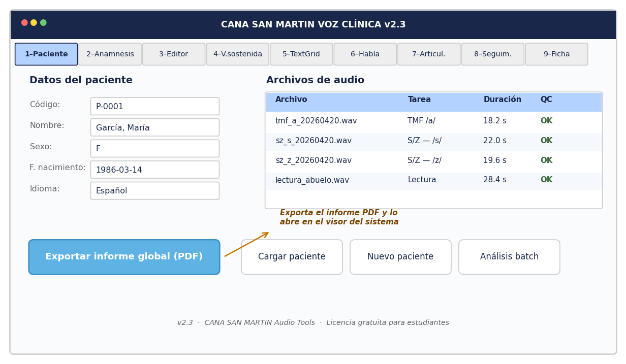Click the Nuevo paciente button
Image resolution: width=626 pixels, height=364 pixels.
point(400,257)
